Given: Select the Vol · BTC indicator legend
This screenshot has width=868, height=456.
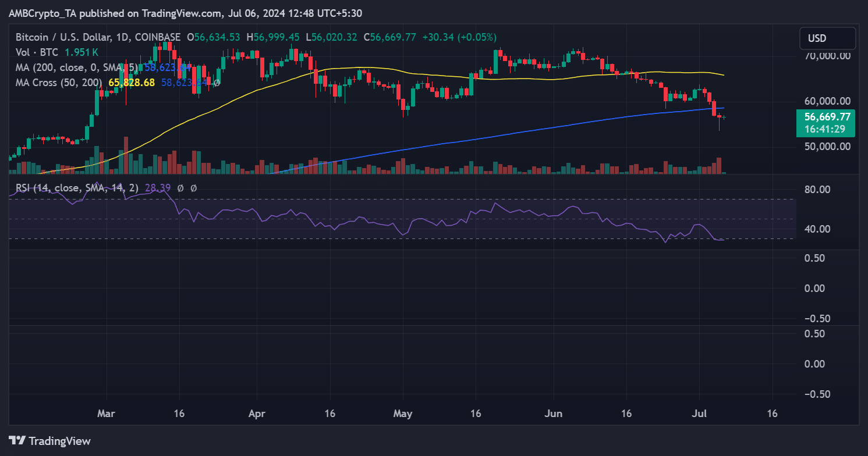Looking at the screenshot, I should point(36,52).
